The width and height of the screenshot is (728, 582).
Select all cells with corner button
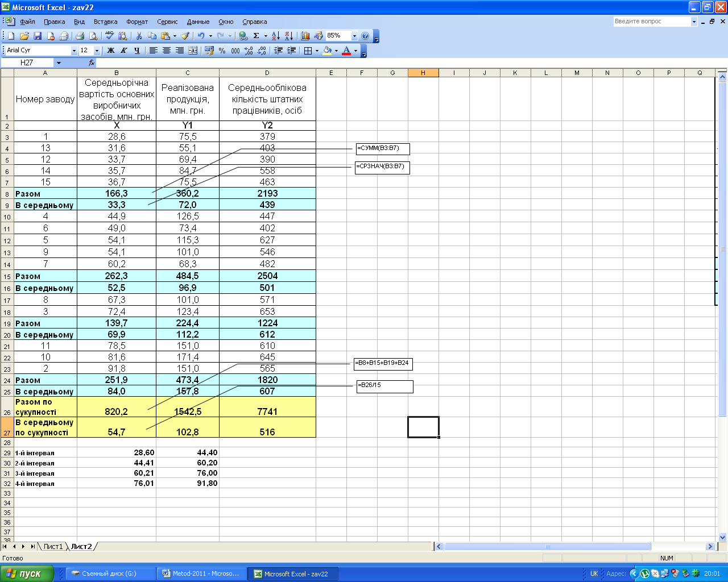[7, 73]
